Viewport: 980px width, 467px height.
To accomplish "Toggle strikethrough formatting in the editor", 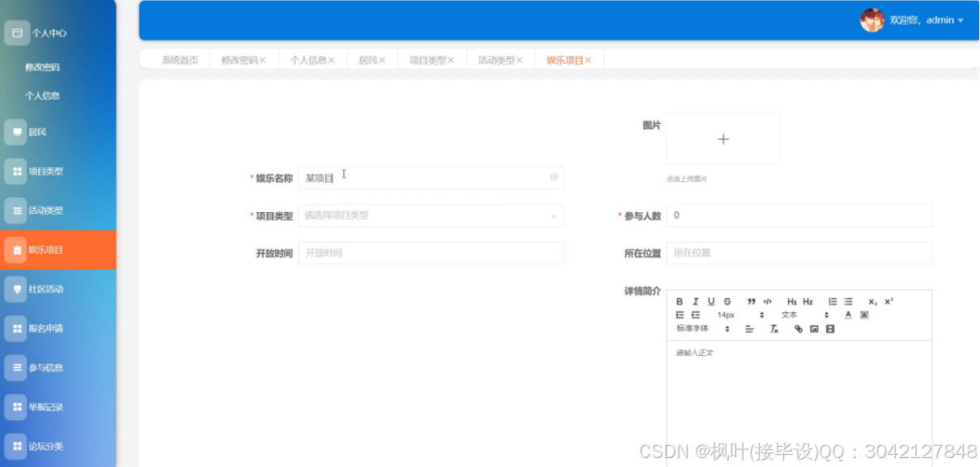I will pos(727,301).
